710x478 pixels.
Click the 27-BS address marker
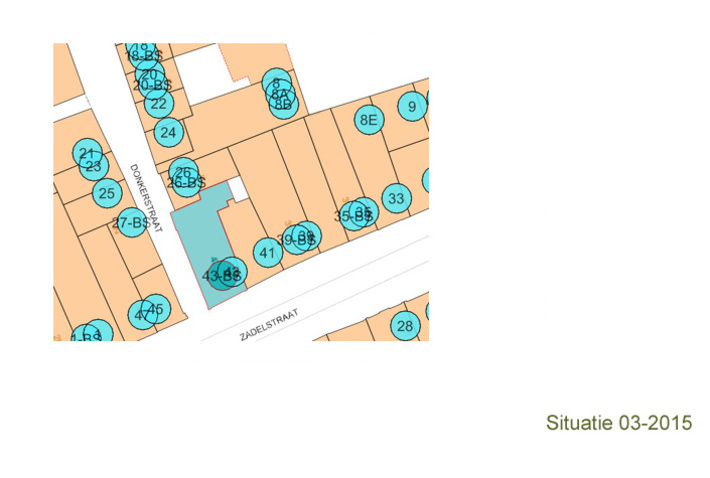[x=131, y=224]
